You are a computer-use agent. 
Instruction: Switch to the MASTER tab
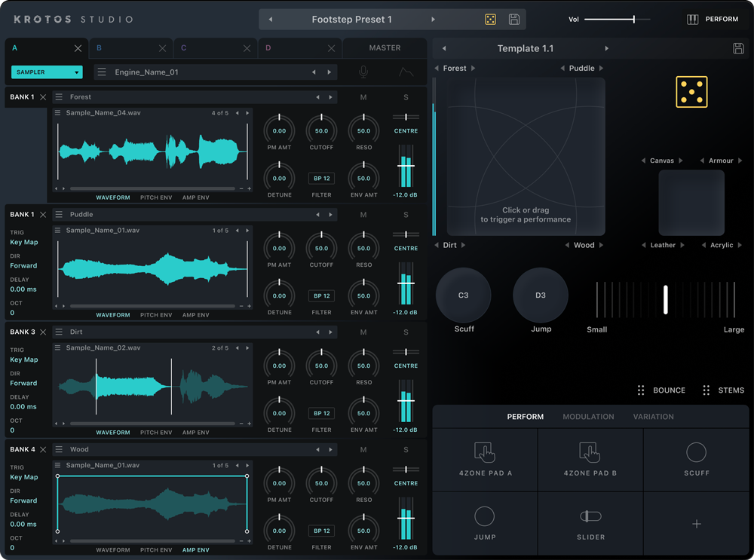pos(385,48)
